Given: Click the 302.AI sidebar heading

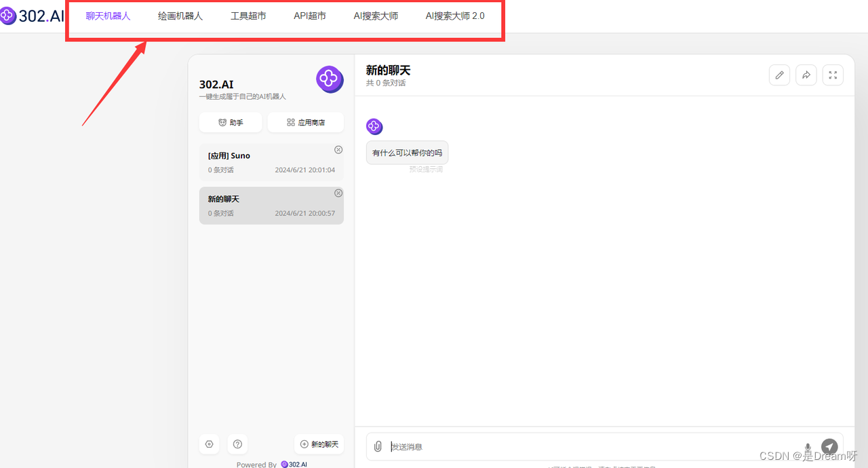Looking at the screenshot, I should click(216, 84).
